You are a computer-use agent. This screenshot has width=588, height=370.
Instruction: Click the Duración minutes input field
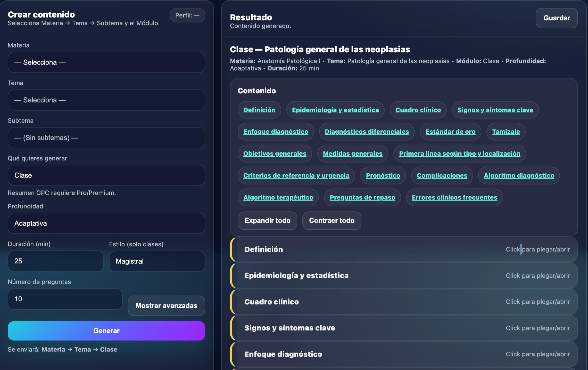pos(55,261)
